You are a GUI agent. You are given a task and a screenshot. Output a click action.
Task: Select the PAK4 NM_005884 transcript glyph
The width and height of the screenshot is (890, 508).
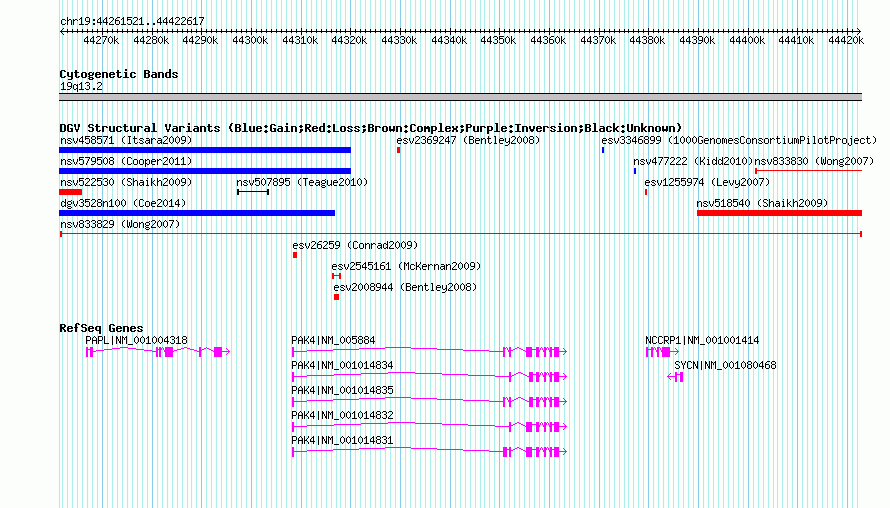point(430,352)
